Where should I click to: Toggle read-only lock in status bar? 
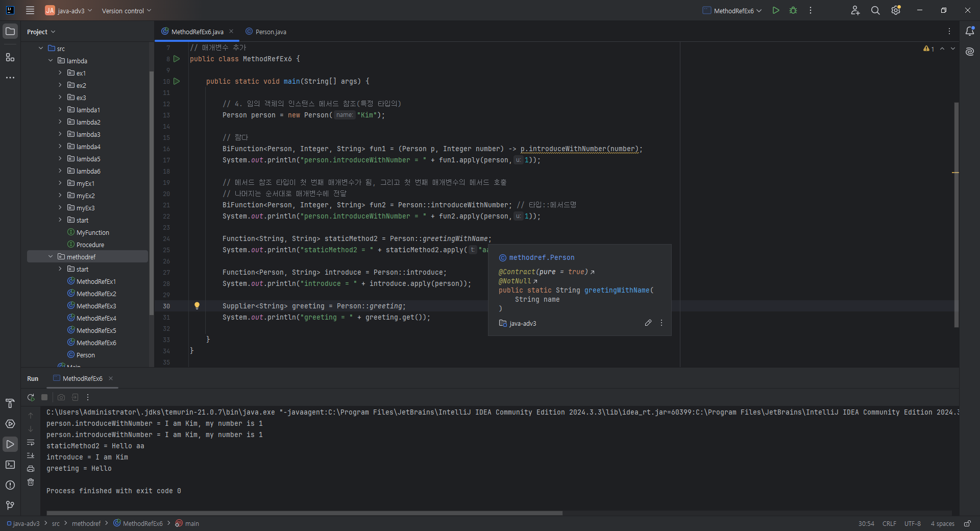(967, 523)
